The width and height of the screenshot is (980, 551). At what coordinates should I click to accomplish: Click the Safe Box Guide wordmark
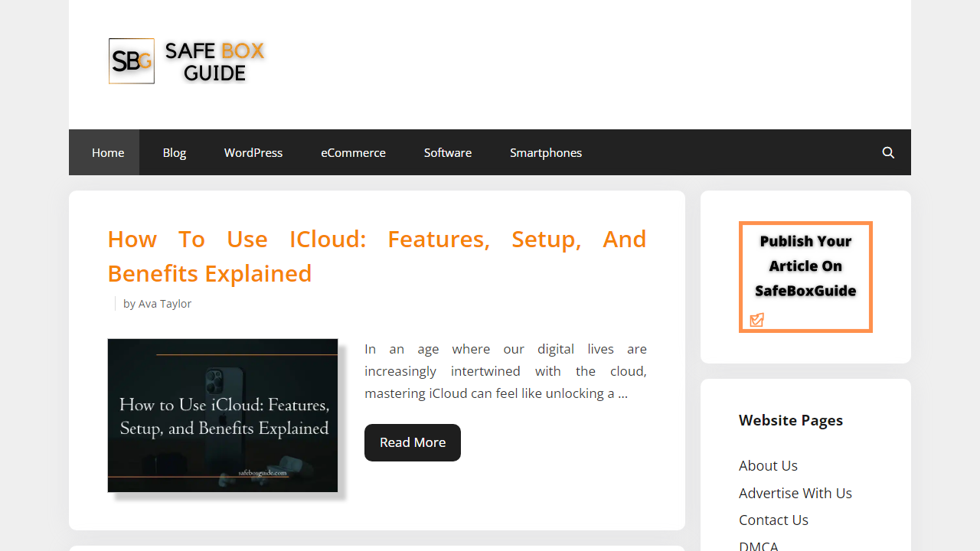click(214, 61)
